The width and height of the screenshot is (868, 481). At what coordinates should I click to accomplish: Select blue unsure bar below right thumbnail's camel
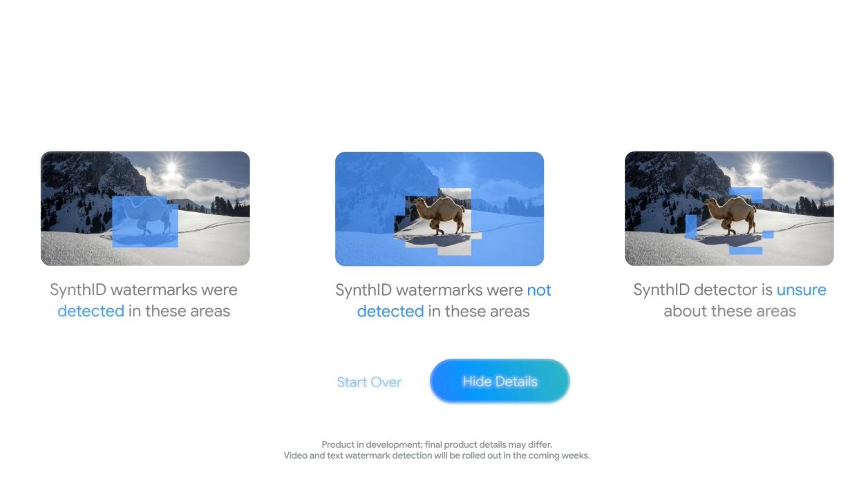(x=746, y=250)
